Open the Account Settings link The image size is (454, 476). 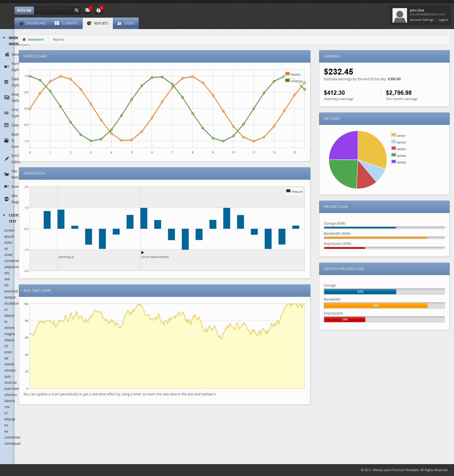[422, 20]
